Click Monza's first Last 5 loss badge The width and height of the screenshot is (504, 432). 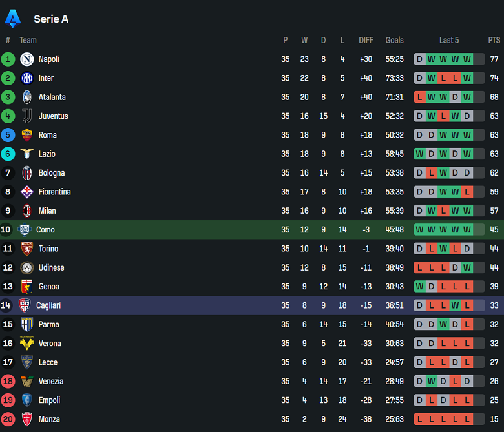pyautogui.click(x=420, y=419)
